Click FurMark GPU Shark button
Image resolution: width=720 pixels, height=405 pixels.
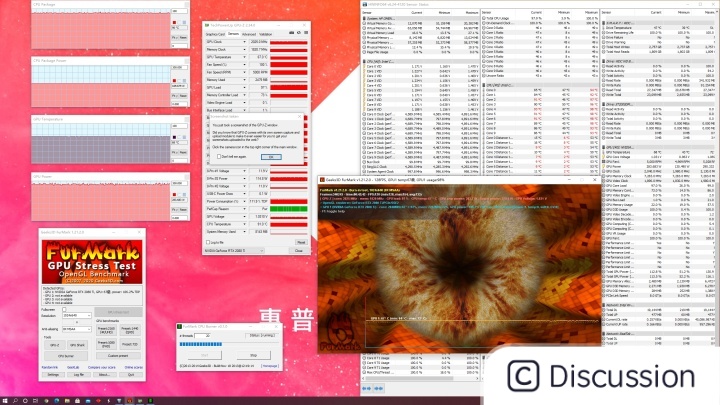[77, 344]
